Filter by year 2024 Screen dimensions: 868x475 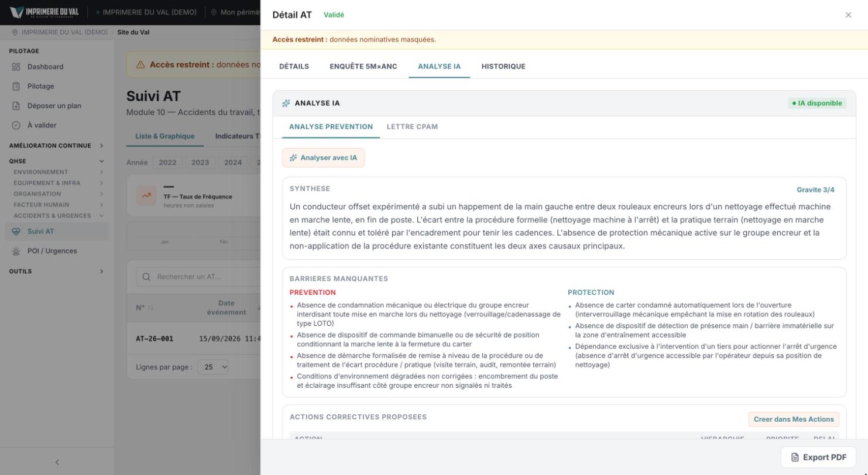233,163
